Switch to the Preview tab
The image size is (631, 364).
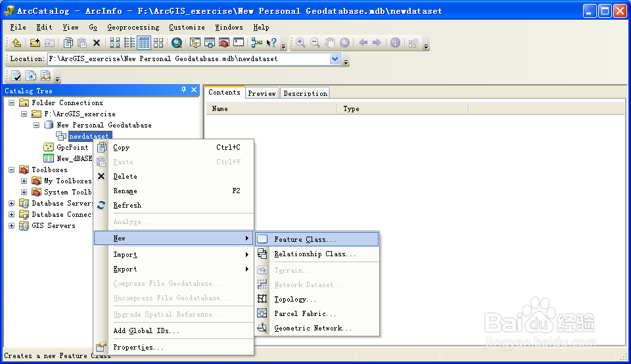point(262,93)
